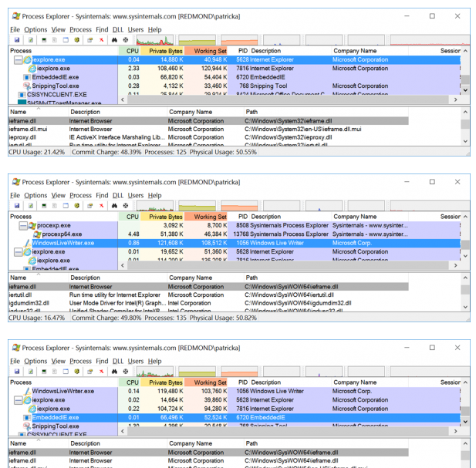Click Show Process Tree icon in top window

55,40
